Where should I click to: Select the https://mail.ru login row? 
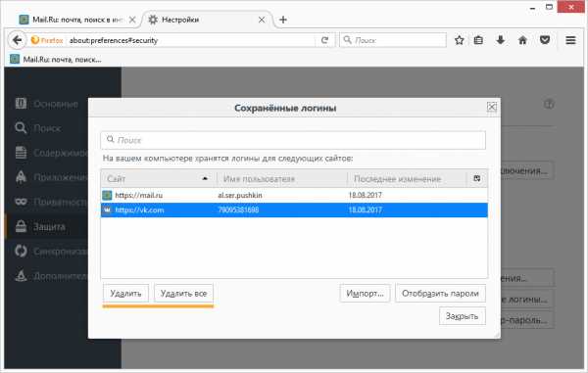point(294,195)
